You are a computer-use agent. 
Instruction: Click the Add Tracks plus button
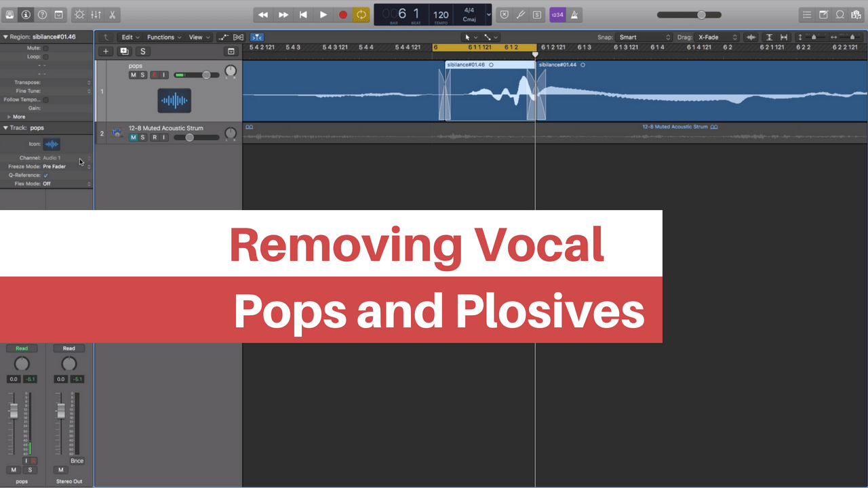click(x=106, y=51)
